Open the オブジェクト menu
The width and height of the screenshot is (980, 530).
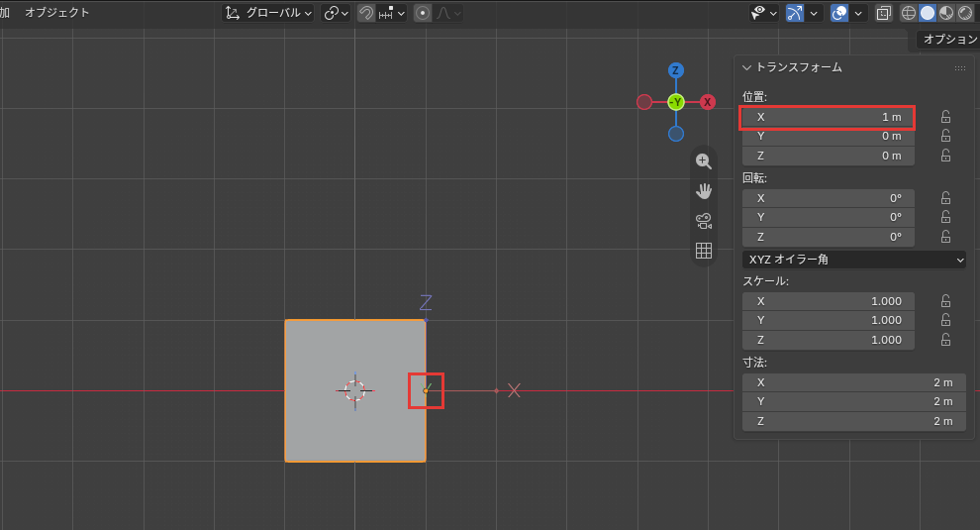[x=56, y=13]
